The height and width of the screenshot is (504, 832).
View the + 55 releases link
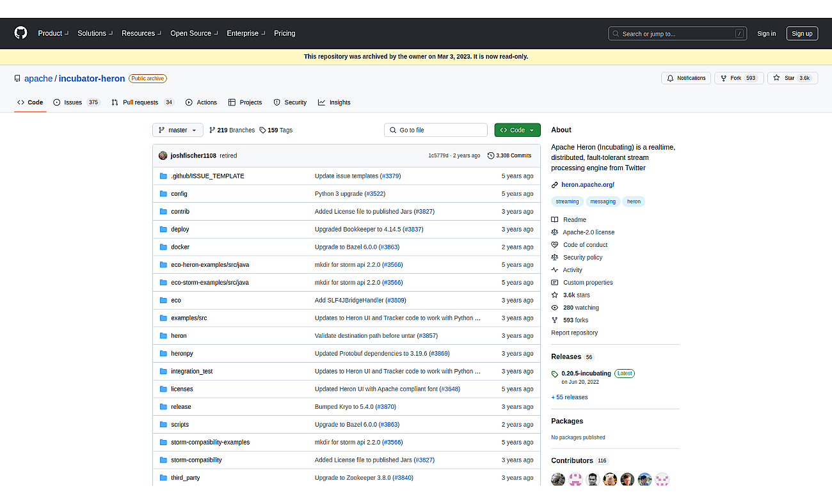570,397
